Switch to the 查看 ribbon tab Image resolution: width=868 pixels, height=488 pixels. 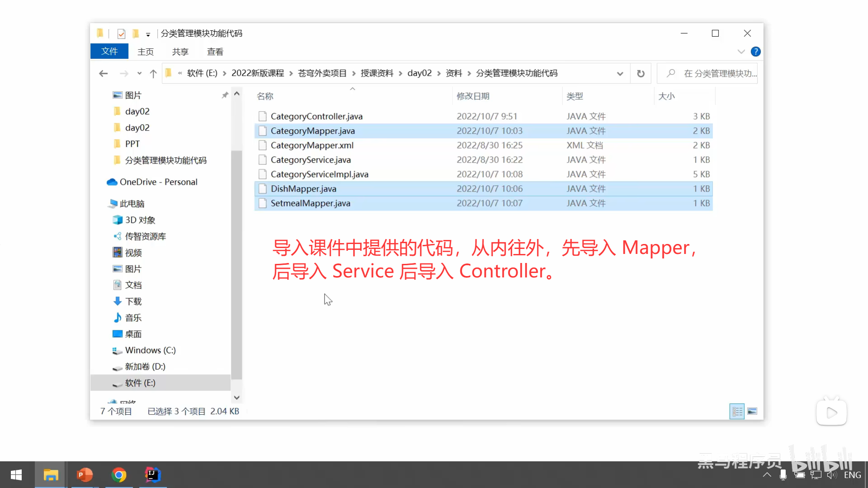pyautogui.click(x=215, y=51)
